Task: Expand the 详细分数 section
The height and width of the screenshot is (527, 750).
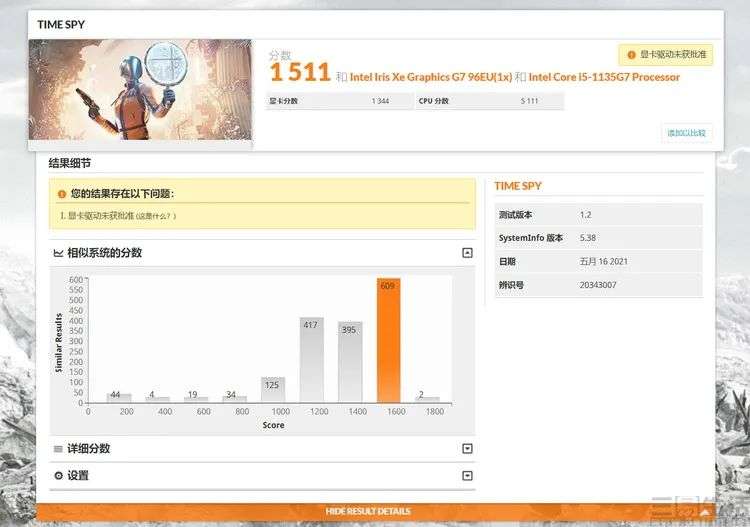Action: tap(467, 449)
